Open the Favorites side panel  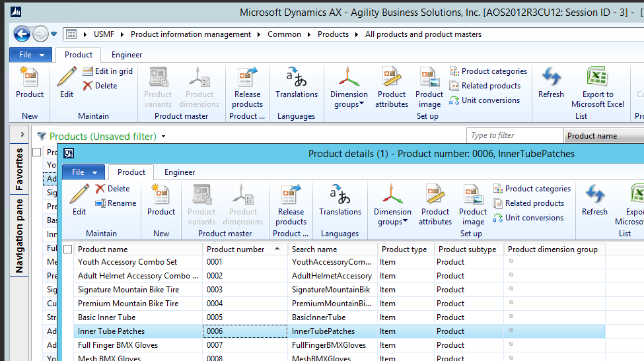coord(19,170)
